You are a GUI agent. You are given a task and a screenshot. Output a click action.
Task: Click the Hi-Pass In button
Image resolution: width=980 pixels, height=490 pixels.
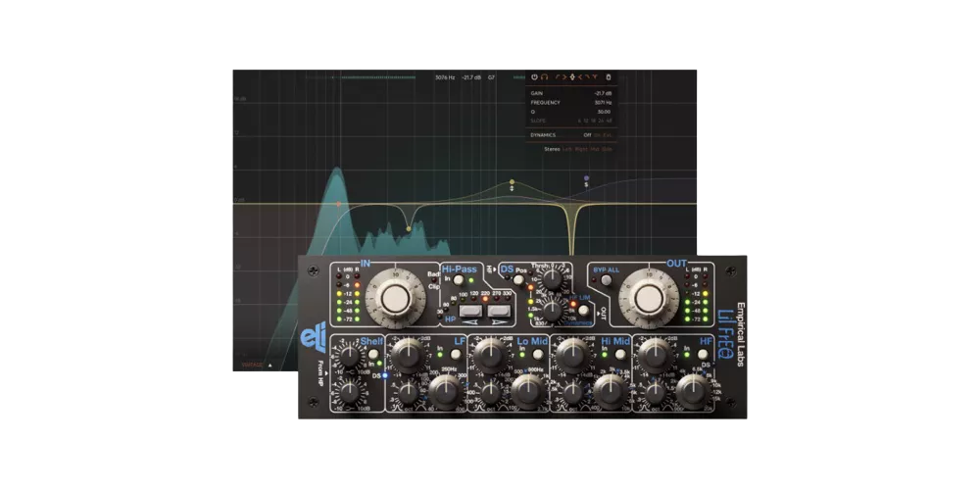[459, 279]
